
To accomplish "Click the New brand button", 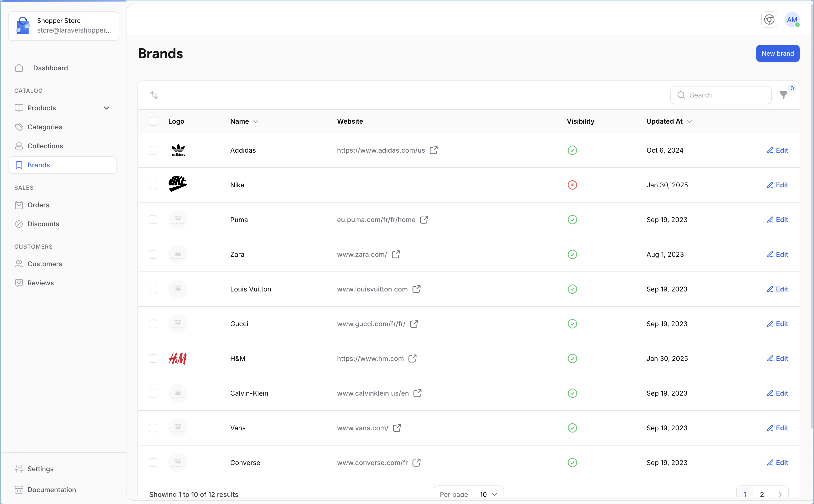I will 777,53.
